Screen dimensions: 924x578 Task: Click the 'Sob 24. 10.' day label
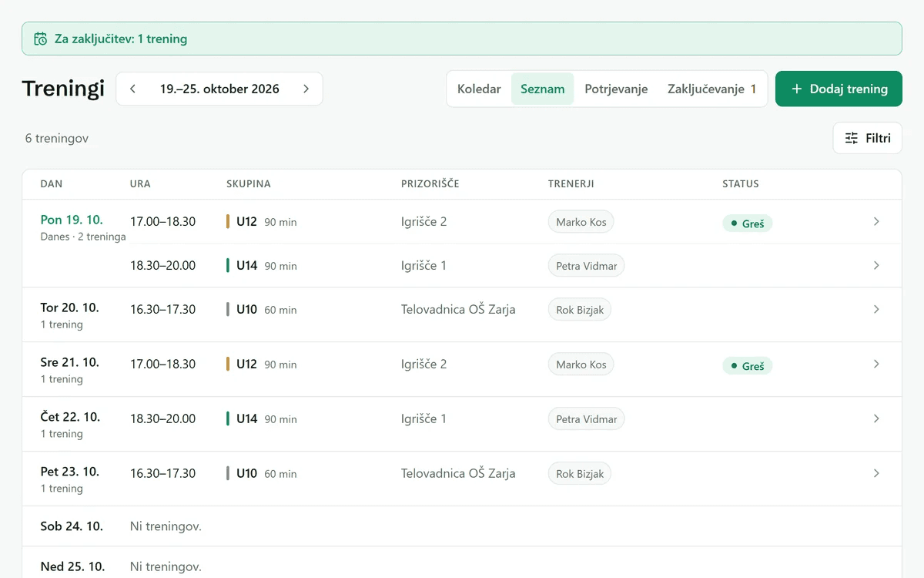coord(72,526)
